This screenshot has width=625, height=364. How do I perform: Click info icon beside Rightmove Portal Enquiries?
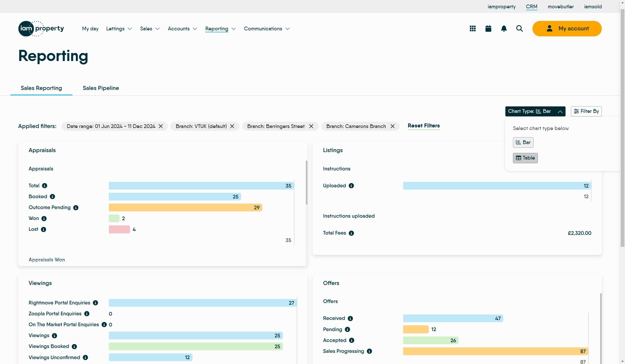95,303
